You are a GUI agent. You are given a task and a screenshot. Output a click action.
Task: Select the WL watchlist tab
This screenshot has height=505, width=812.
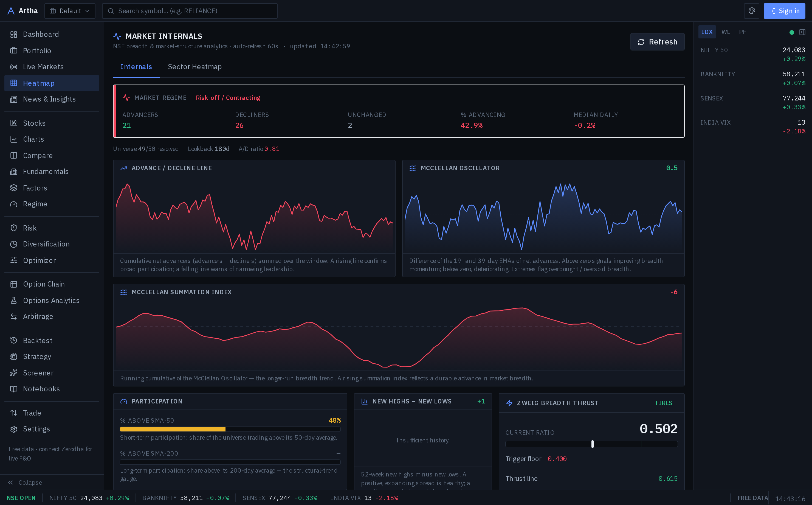tap(726, 32)
